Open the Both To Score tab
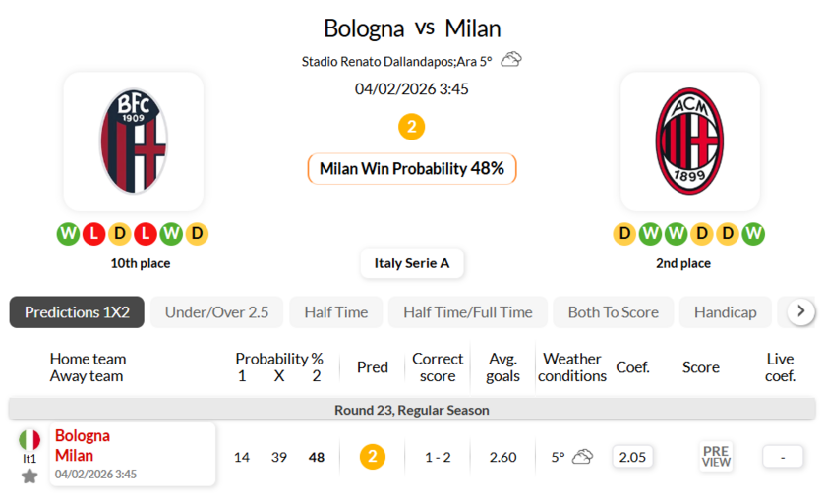This screenshot has width=826, height=504. [613, 312]
